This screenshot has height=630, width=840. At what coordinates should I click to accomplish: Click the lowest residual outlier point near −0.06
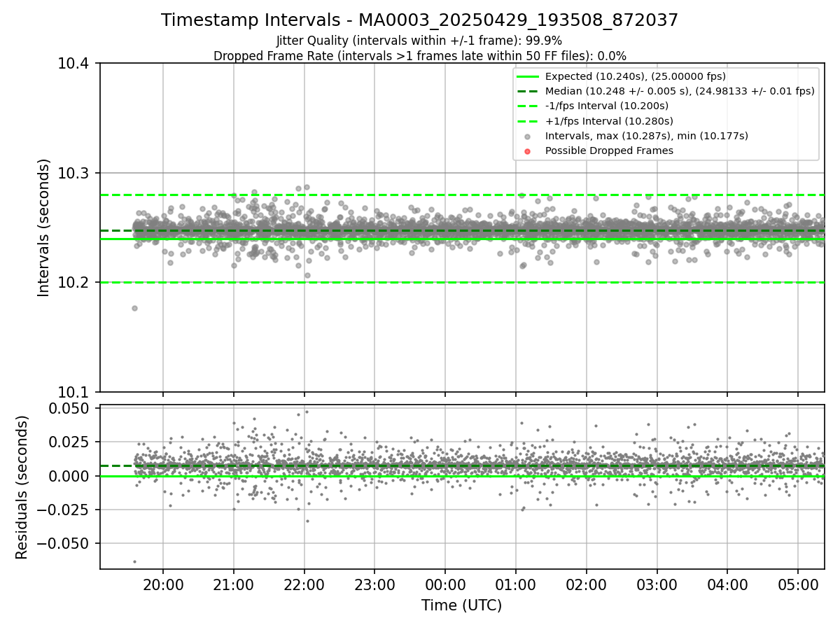(134, 561)
